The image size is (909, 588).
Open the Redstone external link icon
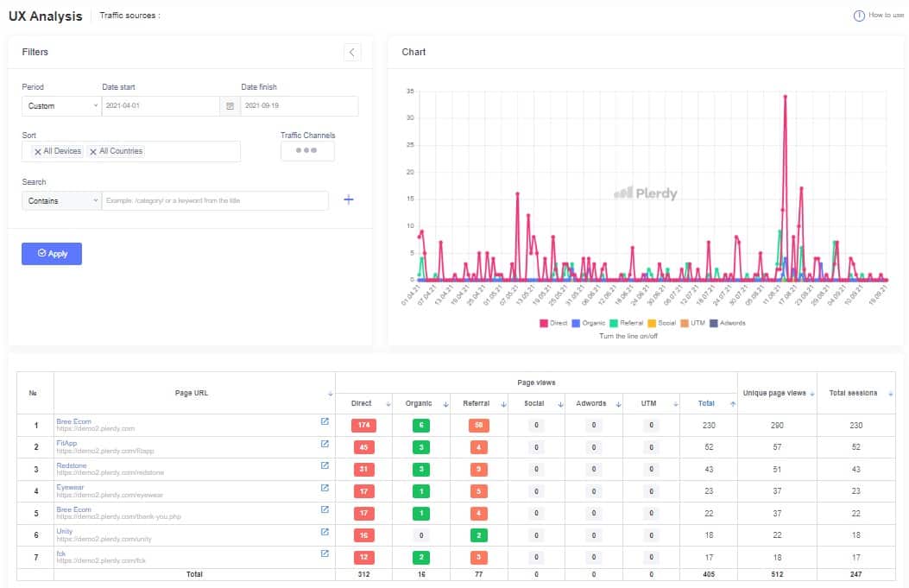click(325, 465)
